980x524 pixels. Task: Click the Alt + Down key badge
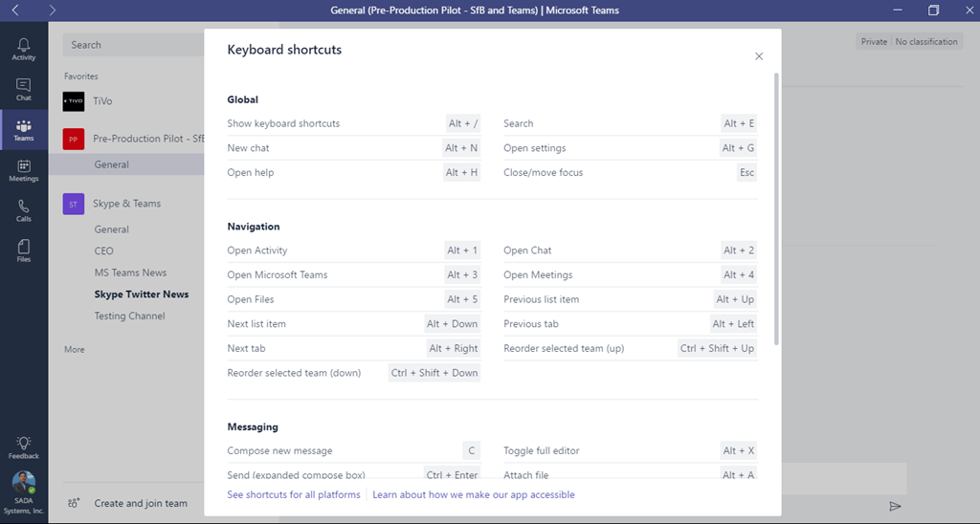(452, 323)
